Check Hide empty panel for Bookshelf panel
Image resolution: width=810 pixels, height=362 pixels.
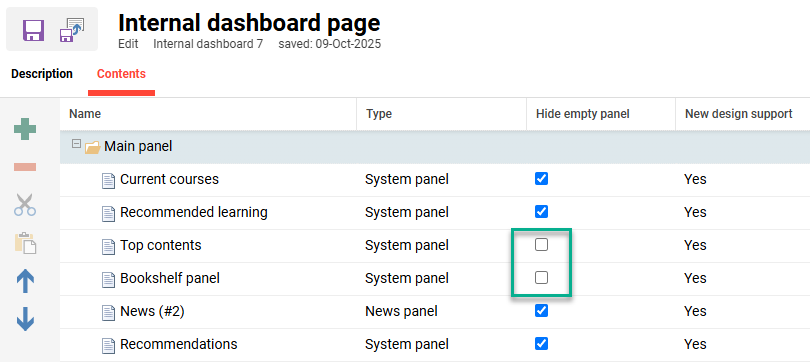point(541,278)
